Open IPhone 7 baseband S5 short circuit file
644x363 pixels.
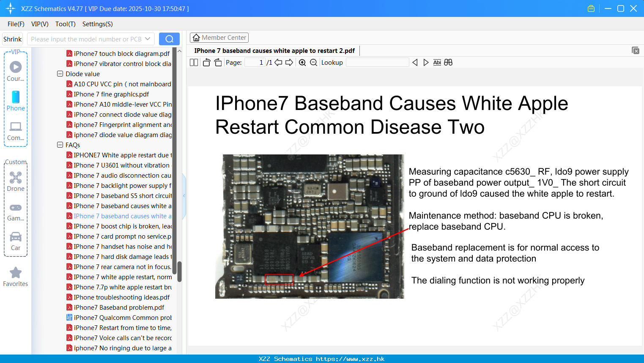pos(119,195)
